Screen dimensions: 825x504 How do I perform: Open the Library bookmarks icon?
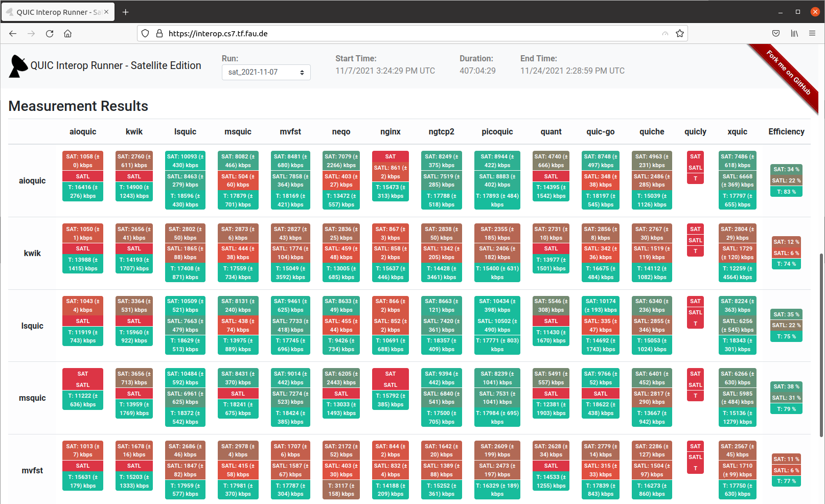point(794,34)
